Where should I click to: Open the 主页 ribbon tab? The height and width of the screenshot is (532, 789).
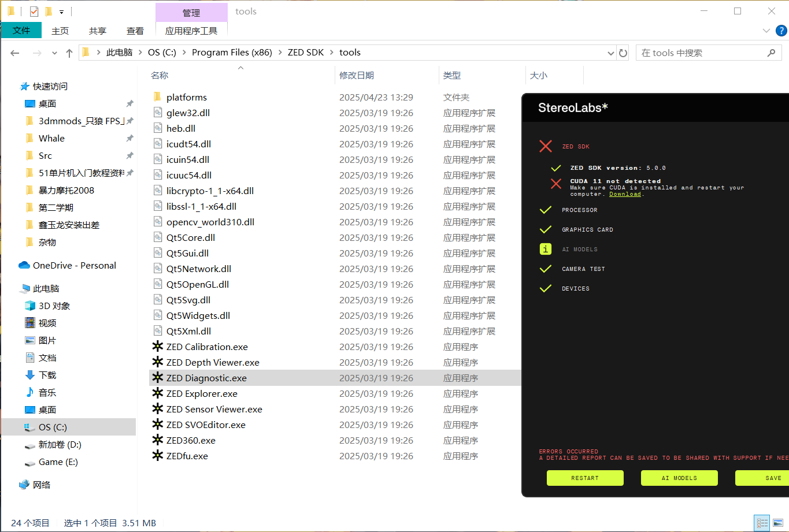[60, 31]
